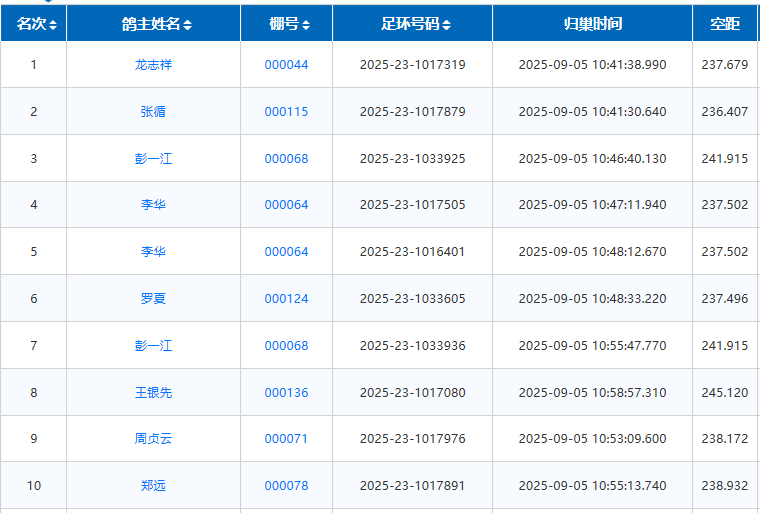Click loft number 000071
Screen dimensions: 760x513
coord(286,439)
